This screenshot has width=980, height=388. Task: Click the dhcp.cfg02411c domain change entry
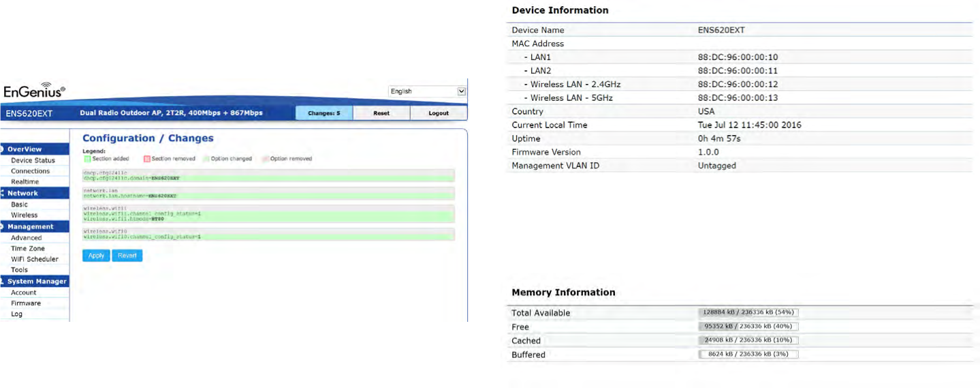pyautogui.click(x=268, y=178)
